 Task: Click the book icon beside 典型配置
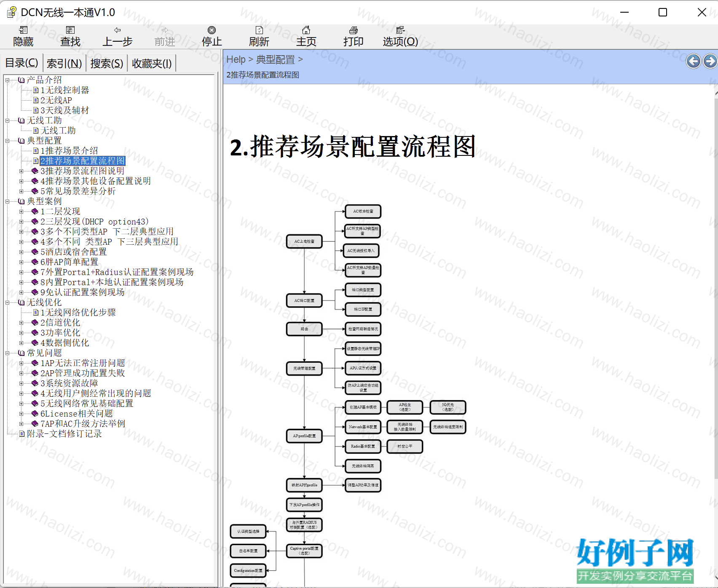coord(21,141)
